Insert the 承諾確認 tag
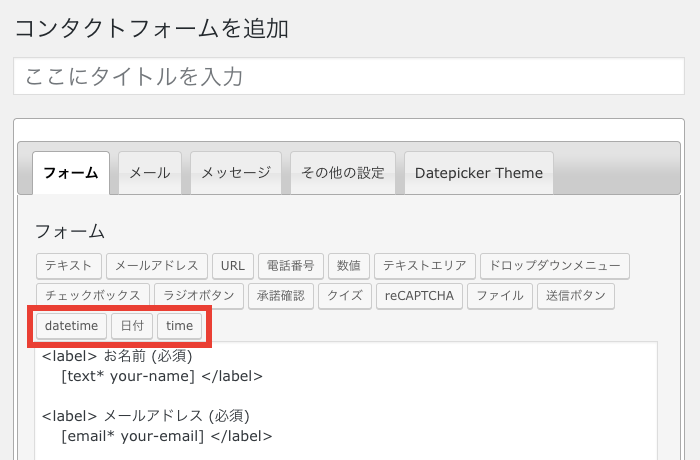Viewport: 700px width, 460px height. click(x=281, y=296)
